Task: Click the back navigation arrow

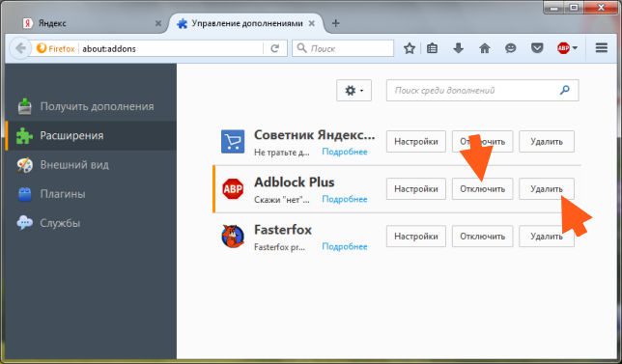Action: pos(20,48)
